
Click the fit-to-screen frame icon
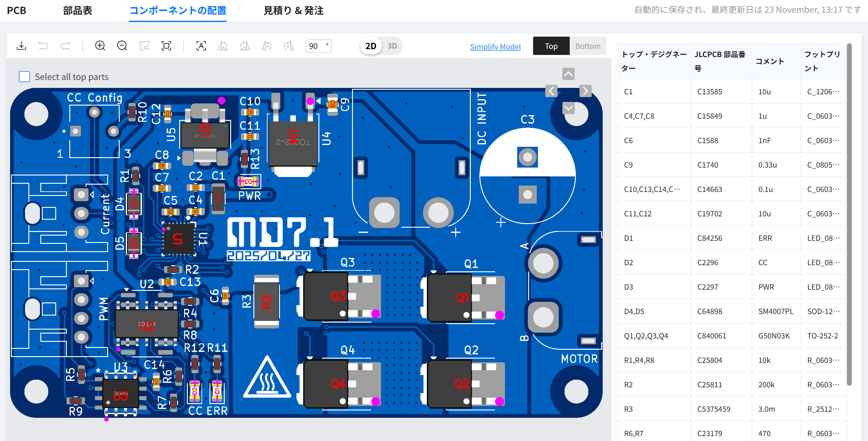point(166,46)
